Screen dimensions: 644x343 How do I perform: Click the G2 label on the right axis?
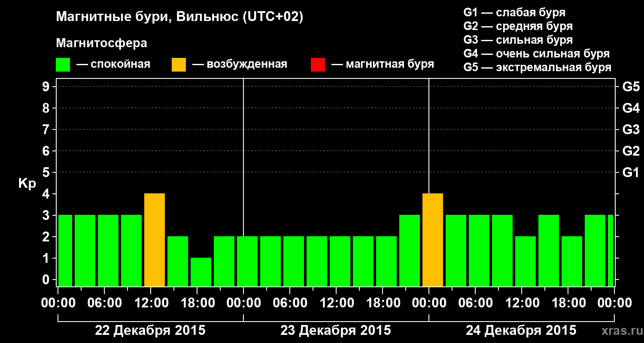pyautogui.click(x=631, y=151)
